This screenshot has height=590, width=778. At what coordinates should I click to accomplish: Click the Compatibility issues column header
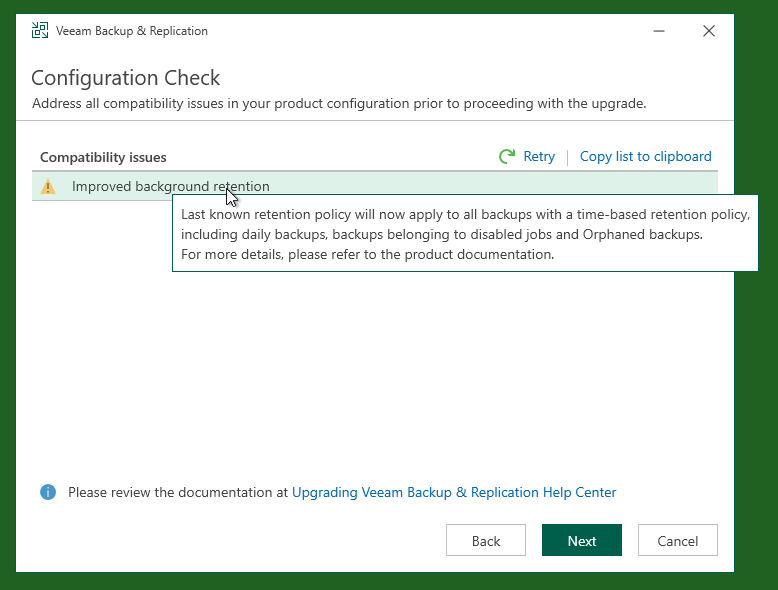pyautogui.click(x=103, y=157)
